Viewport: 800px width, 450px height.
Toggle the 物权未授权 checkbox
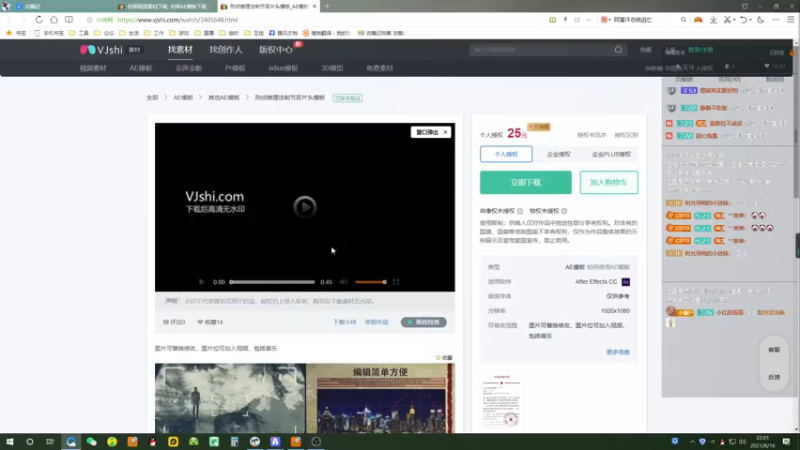pos(564,211)
